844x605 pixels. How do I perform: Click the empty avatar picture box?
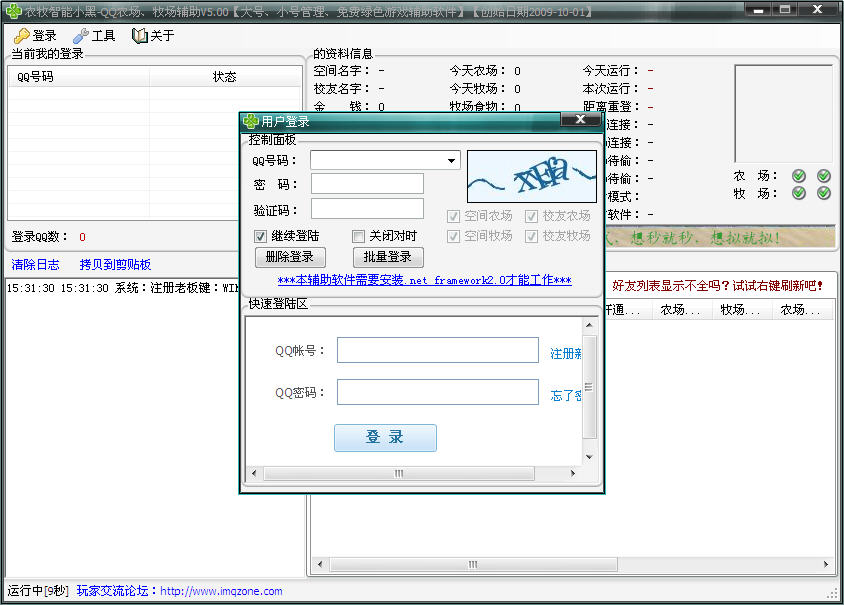tap(783, 114)
